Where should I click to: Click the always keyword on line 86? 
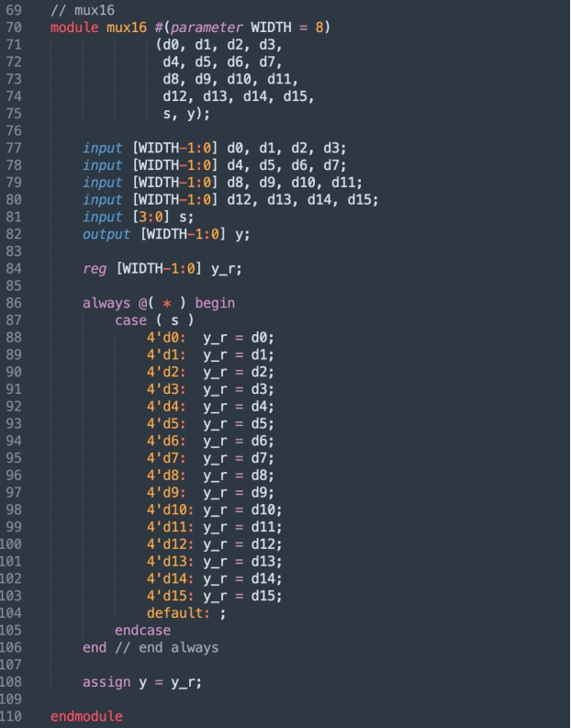pyautogui.click(x=106, y=302)
